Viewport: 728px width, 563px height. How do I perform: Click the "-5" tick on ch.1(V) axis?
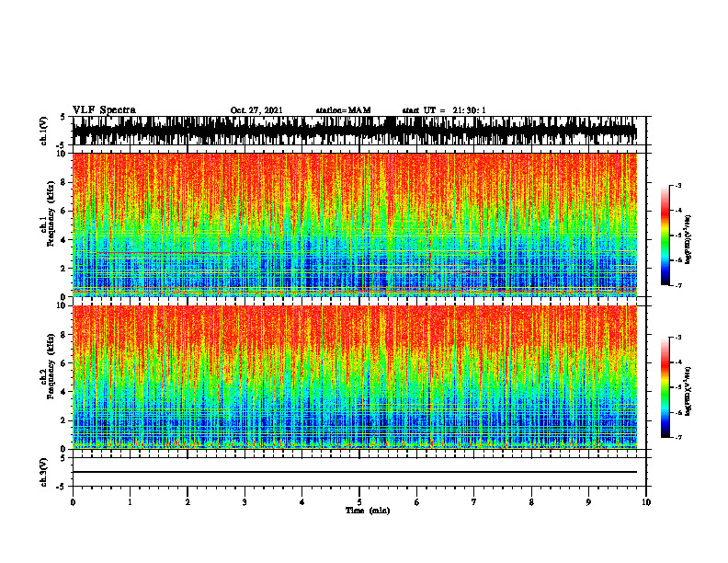(62, 145)
